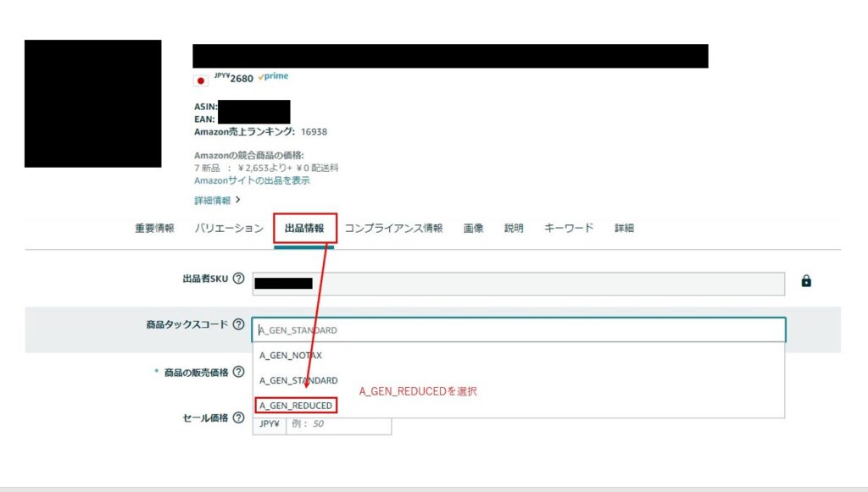Select the A_GEN_REDUCED tax code option

point(296,406)
